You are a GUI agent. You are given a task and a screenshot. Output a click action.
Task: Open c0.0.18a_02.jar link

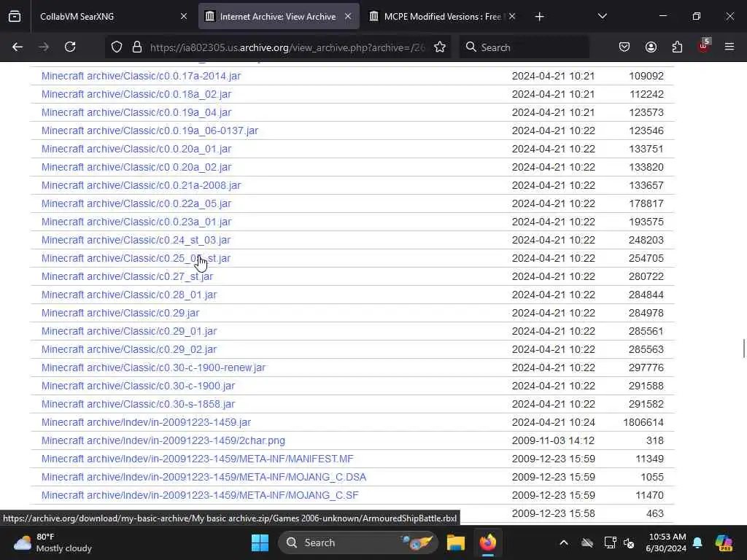136,94
